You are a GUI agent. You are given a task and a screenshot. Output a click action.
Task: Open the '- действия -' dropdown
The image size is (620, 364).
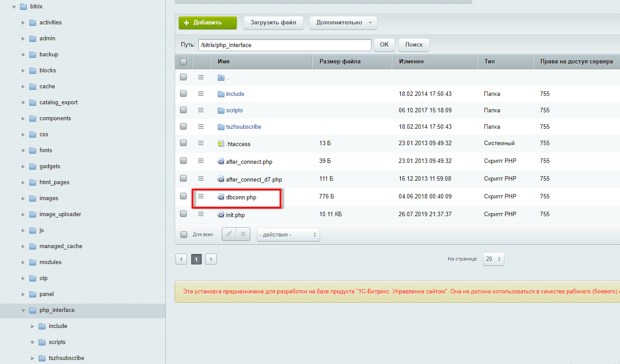click(x=288, y=234)
